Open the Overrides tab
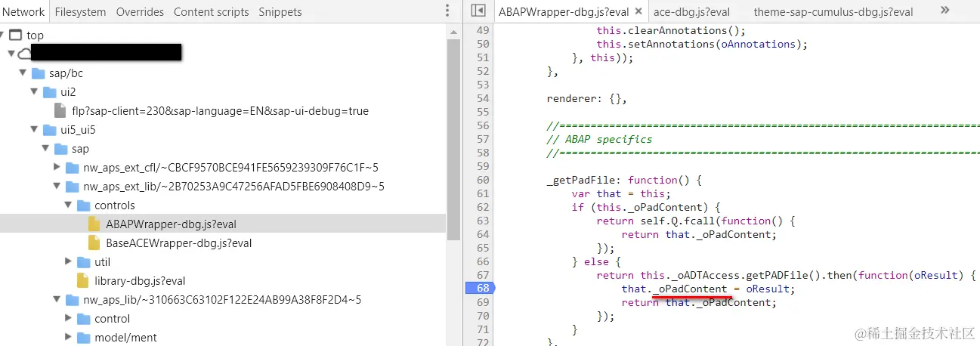 [x=141, y=11]
